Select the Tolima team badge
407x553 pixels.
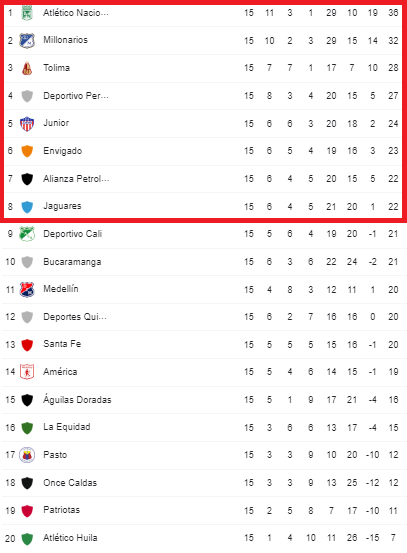pyautogui.click(x=27, y=68)
